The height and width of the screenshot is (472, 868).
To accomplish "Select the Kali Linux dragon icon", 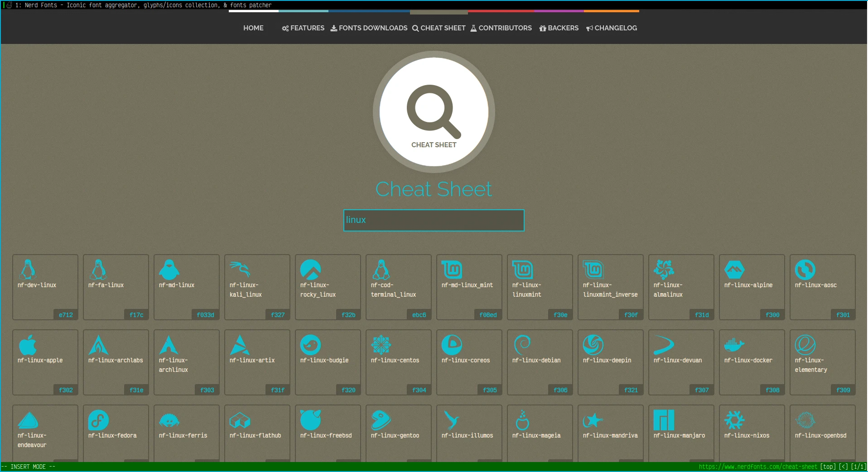I will point(240,270).
